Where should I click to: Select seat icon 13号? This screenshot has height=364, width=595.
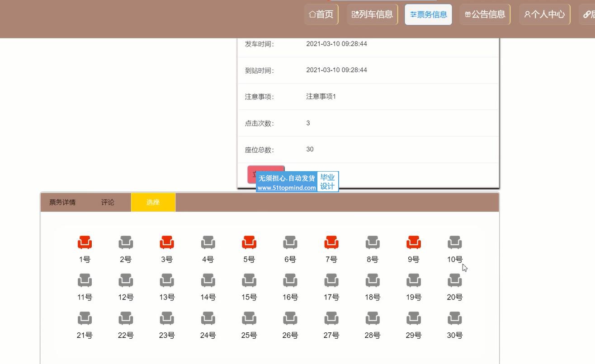[x=167, y=280]
